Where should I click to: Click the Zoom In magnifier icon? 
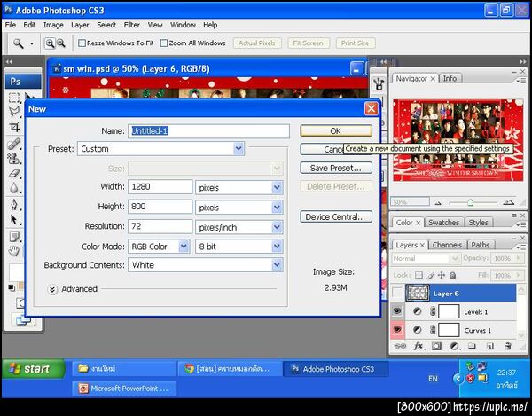pyautogui.click(x=50, y=43)
